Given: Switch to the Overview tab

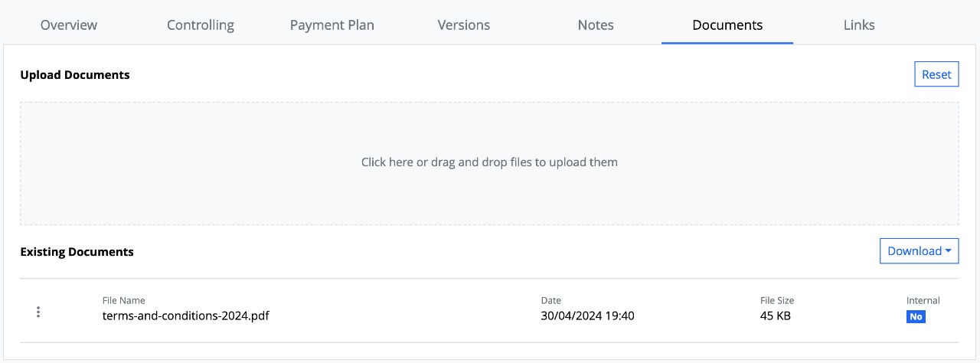Looking at the screenshot, I should 69,25.
